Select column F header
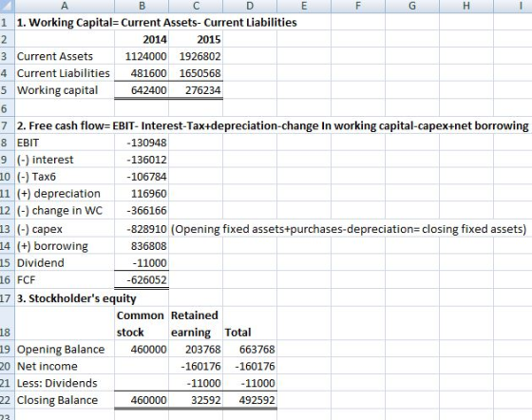Viewport: 532px width, 420px height. [x=358, y=6]
